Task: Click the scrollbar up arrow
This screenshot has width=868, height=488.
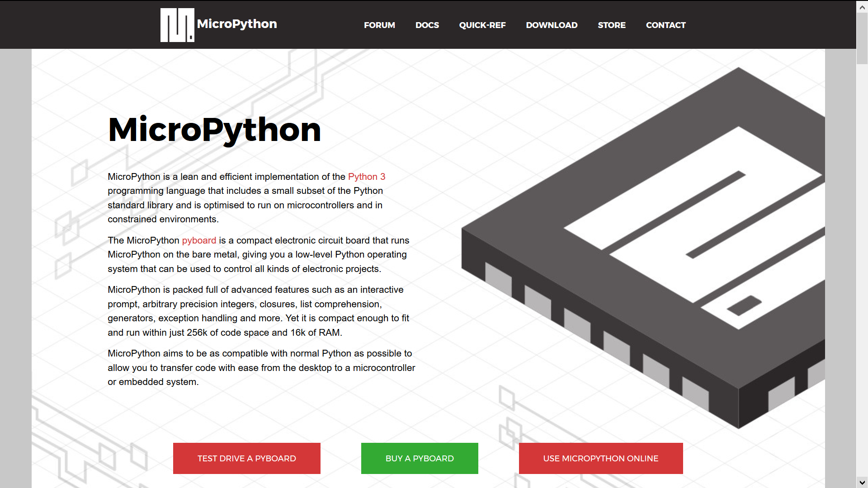Action: pos(862,7)
